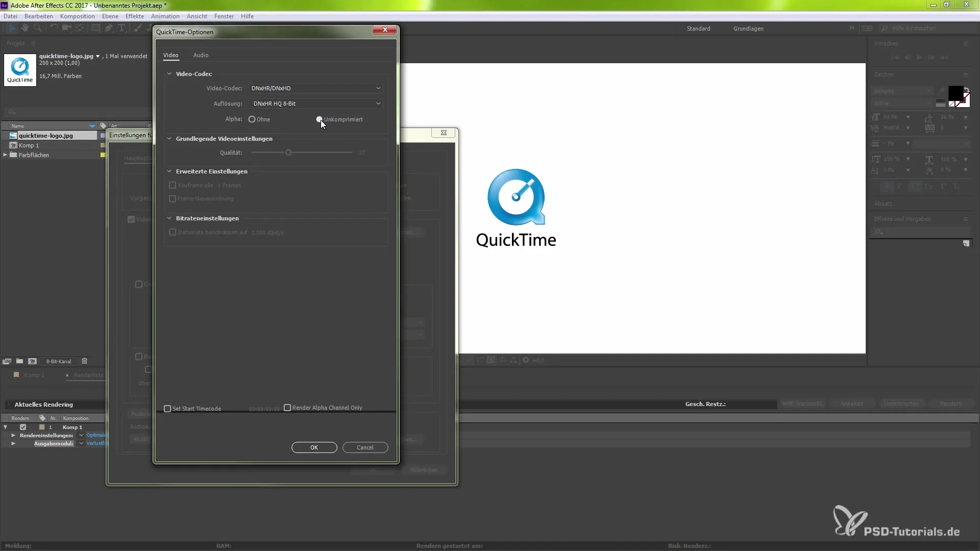Enable Keyframe alle Frames checkbox

[173, 185]
